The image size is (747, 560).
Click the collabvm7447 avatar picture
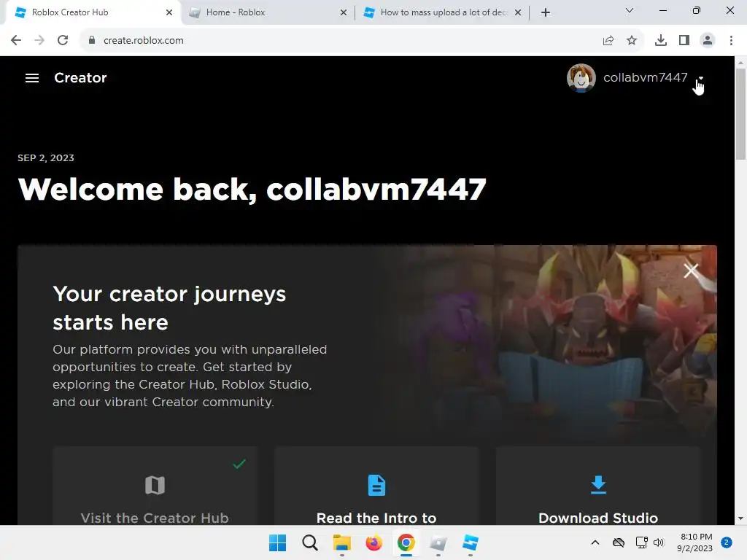coord(581,77)
